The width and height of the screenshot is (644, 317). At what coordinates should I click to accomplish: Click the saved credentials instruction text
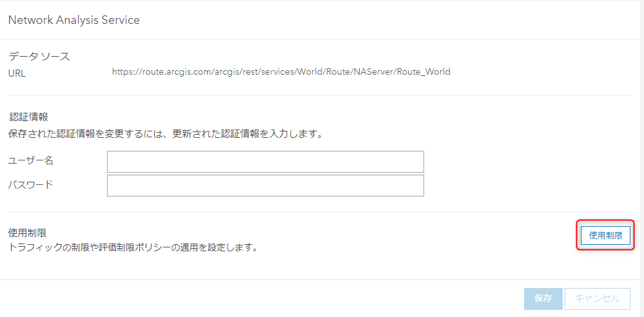tap(165, 135)
